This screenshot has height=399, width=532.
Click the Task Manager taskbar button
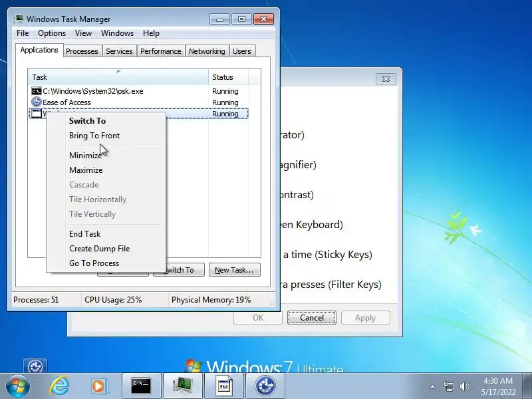tap(183, 386)
